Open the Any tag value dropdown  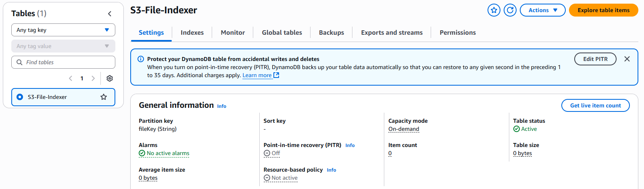point(63,46)
